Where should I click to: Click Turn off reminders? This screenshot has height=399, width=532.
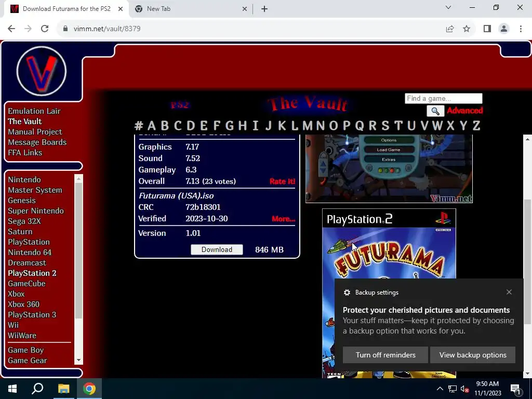coord(385,355)
